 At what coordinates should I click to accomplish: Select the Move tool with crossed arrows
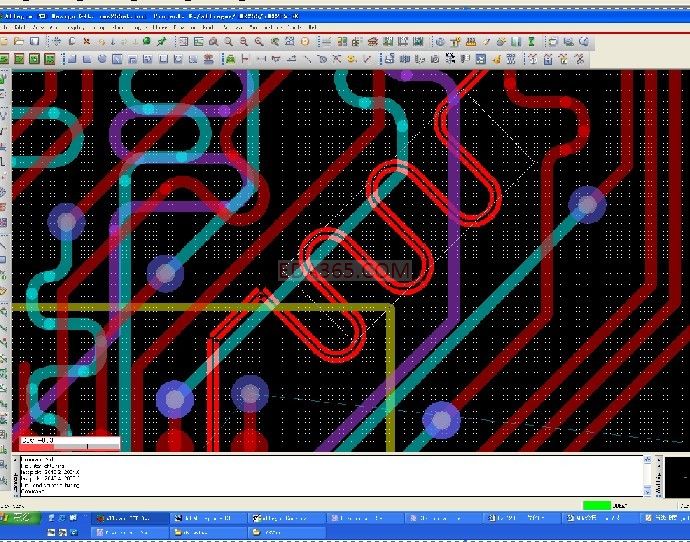click(x=56, y=41)
